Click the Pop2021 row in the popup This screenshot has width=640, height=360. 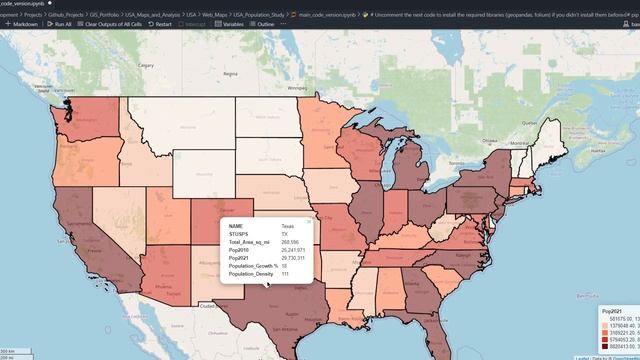[267, 258]
